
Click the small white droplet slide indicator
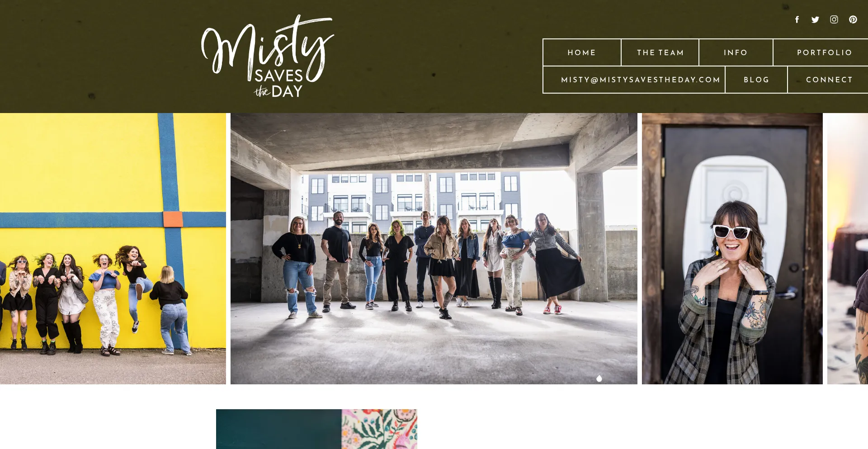(599, 378)
